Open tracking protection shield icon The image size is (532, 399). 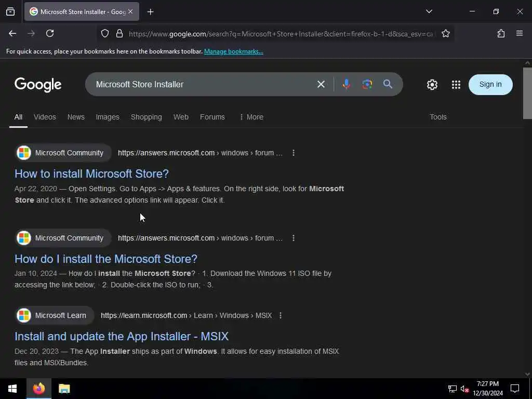point(105,33)
